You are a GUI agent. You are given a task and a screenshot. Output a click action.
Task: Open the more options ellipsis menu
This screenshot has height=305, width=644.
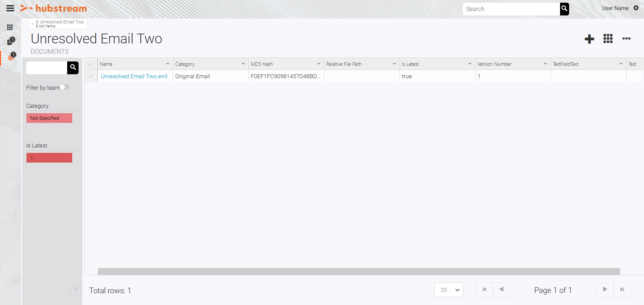(x=626, y=39)
